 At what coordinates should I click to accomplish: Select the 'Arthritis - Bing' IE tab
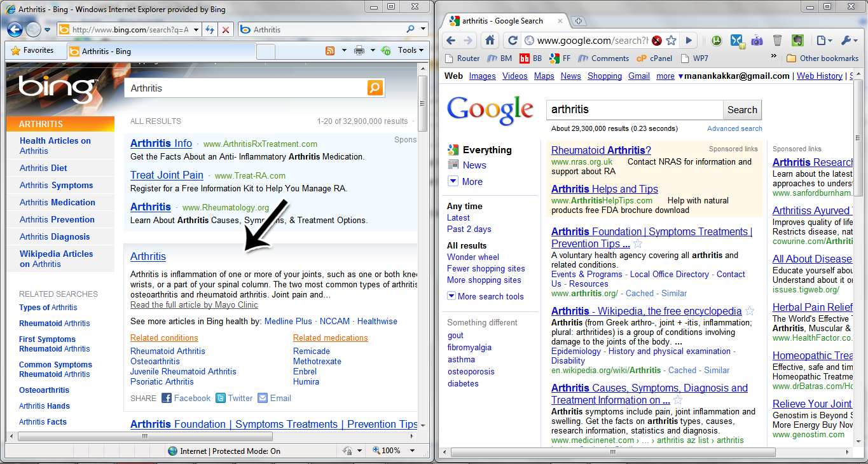coord(161,51)
